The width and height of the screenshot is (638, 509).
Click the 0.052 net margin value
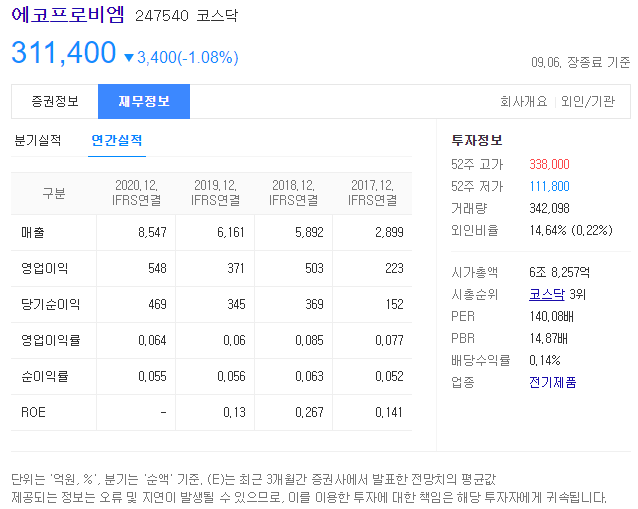[389, 376]
